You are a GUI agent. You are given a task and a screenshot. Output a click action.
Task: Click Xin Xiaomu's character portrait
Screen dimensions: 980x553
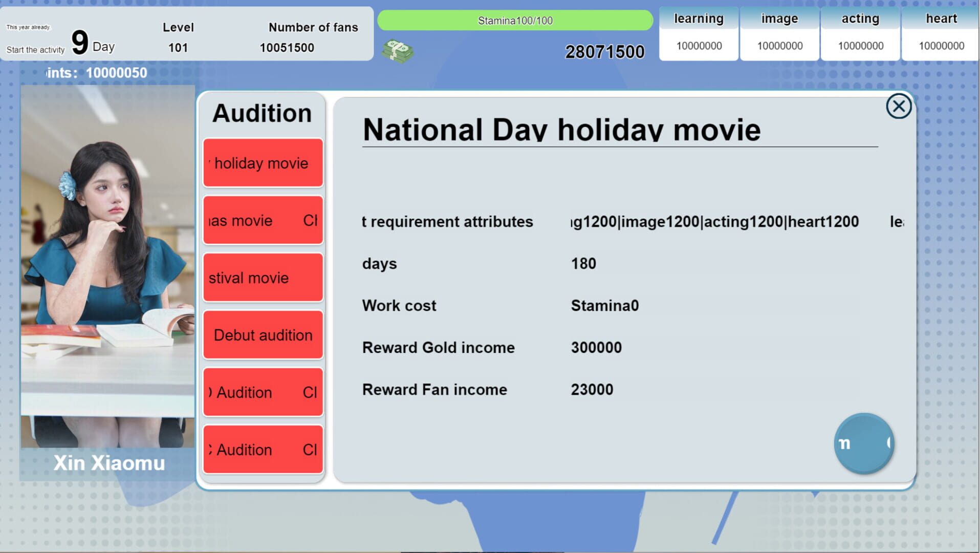pos(107,266)
